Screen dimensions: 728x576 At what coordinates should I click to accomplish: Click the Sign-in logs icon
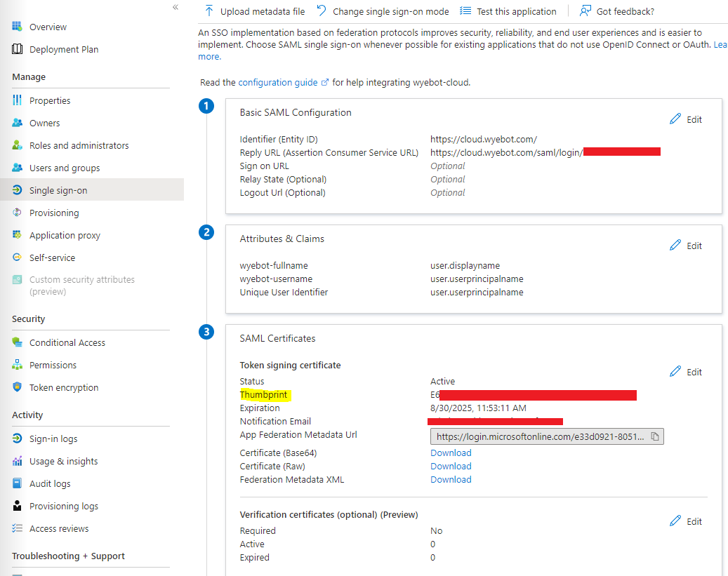click(17, 438)
